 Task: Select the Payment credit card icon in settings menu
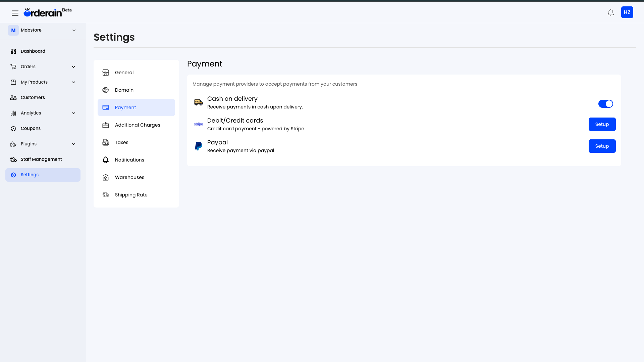[106, 107]
